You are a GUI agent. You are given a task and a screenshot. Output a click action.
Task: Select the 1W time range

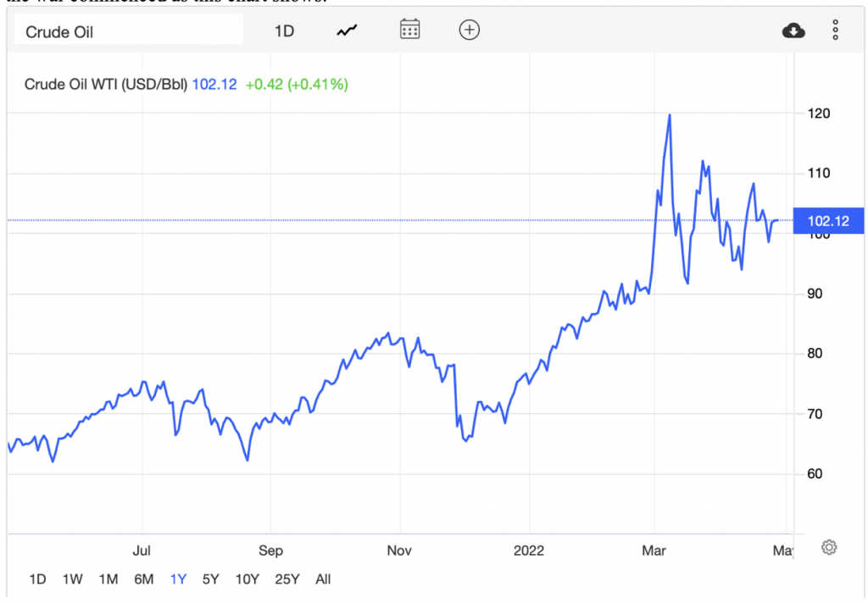(73, 579)
